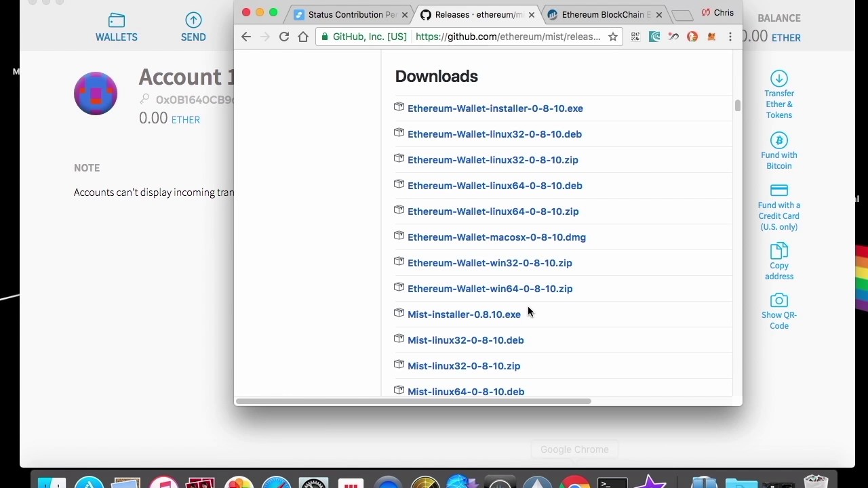Click the horizontal scrollbar under the downloads list
The image size is (868, 488).
[414, 401]
